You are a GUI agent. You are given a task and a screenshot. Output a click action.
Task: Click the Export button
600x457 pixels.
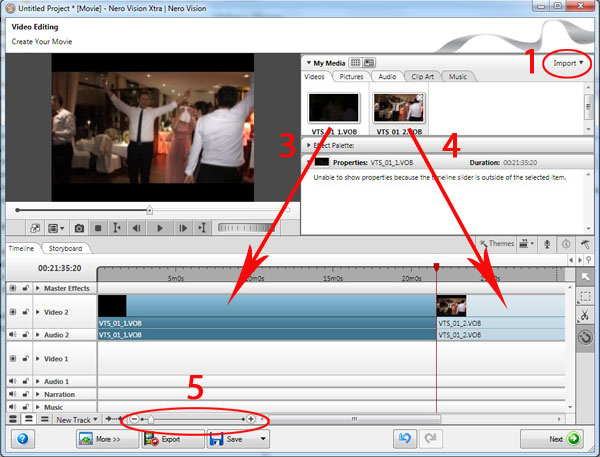(x=174, y=438)
